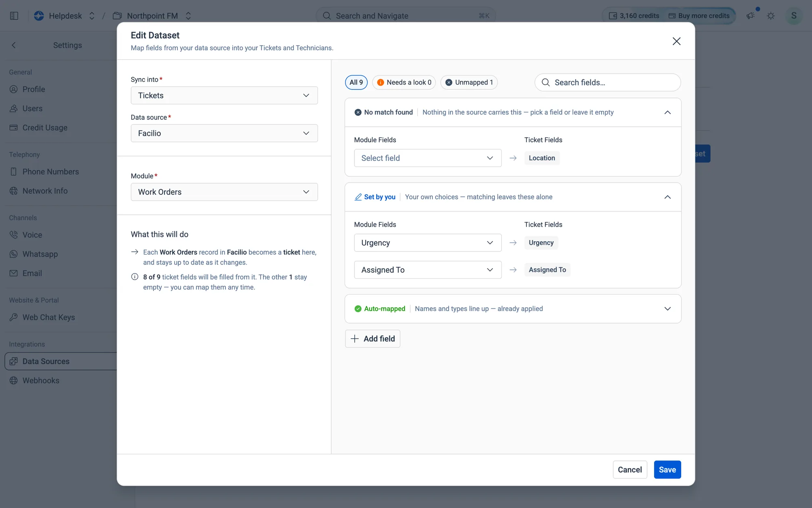Open the announcements megaphone icon
This screenshot has height=508, width=812.
point(751,16)
